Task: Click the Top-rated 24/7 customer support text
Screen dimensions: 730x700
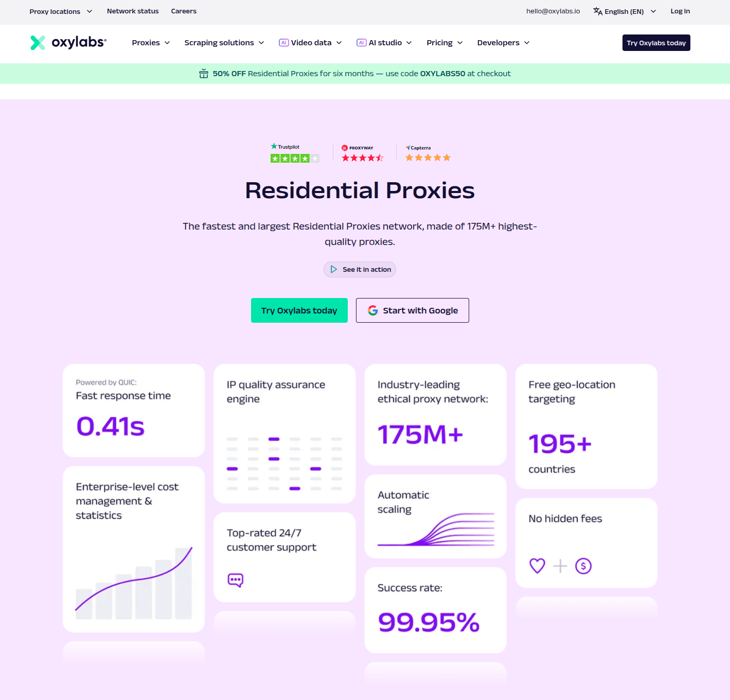Action: point(272,540)
